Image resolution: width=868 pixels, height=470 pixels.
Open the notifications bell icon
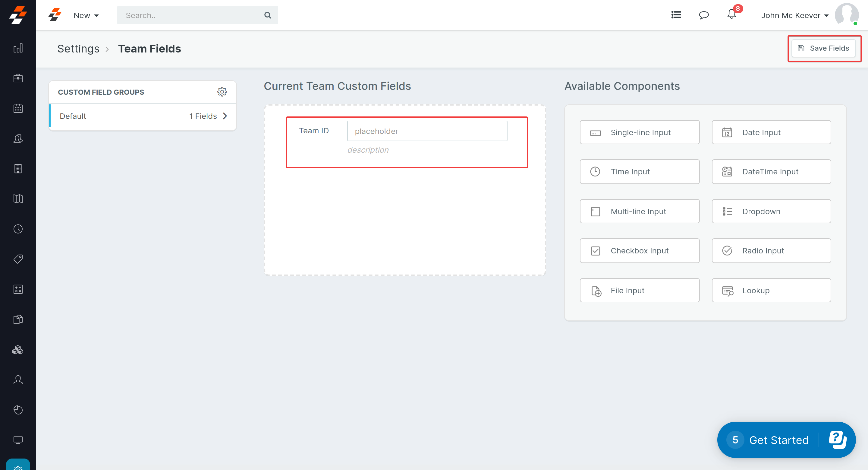pyautogui.click(x=731, y=14)
